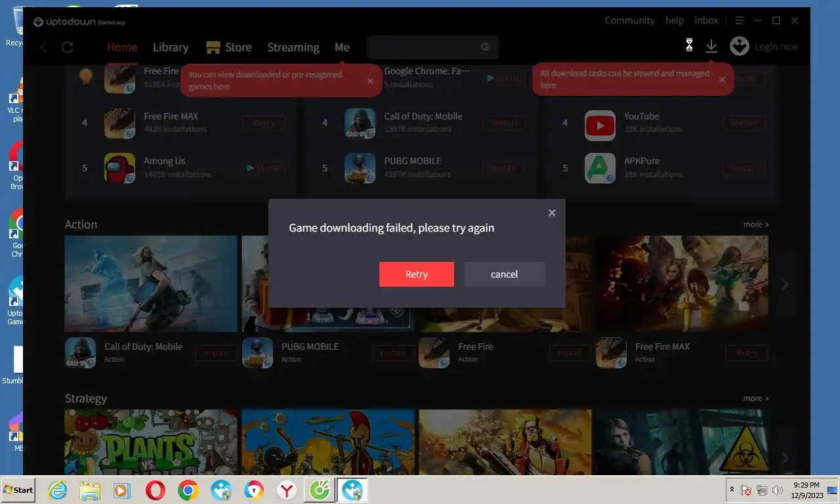Image resolution: width=840 pixels, height=504 pixels.
Task: Retry Free Fire MAX in Action section
Action: pyautogui.click(x=747, y=353)
